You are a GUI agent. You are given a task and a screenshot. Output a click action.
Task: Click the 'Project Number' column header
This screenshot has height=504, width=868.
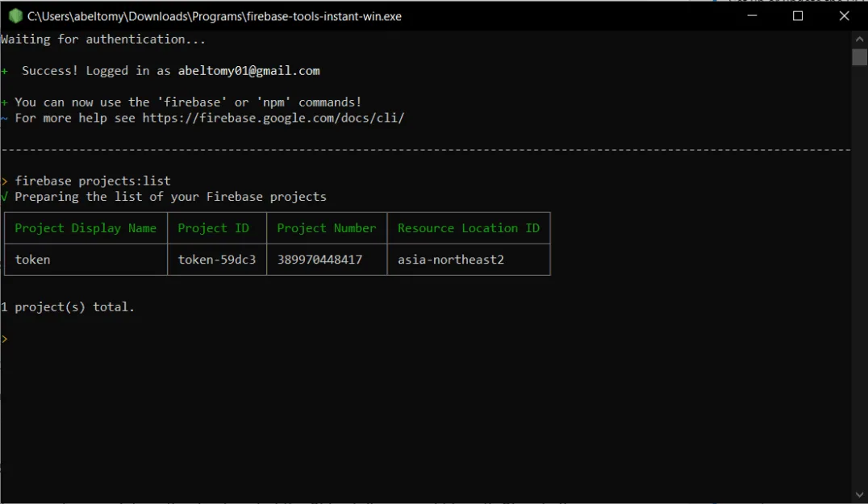326,228
